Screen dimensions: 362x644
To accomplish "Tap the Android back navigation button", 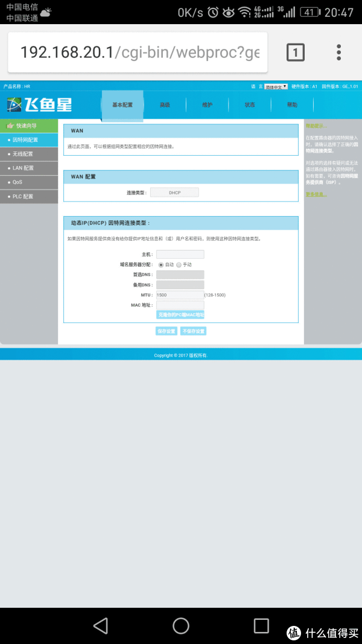I will point(101,625).
